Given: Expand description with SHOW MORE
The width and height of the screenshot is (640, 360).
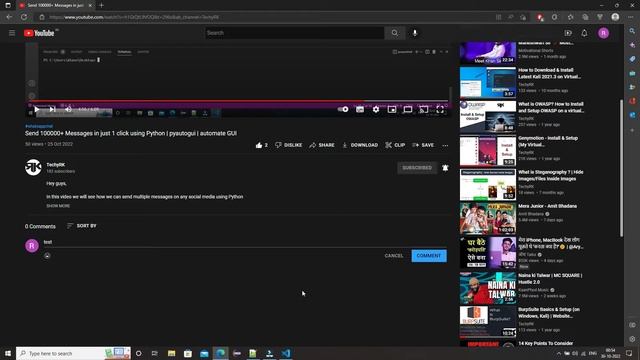Looking at the screenshot, I should 58,206.
